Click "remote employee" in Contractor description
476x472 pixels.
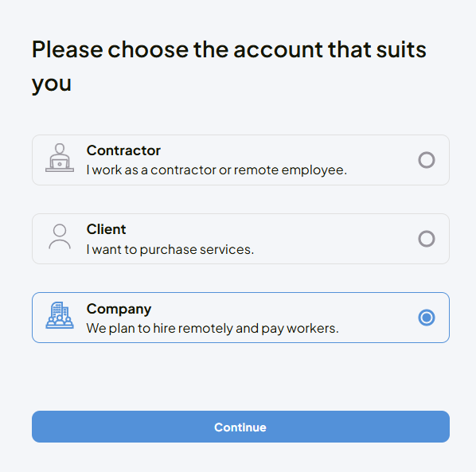click(x=291, y=170)
